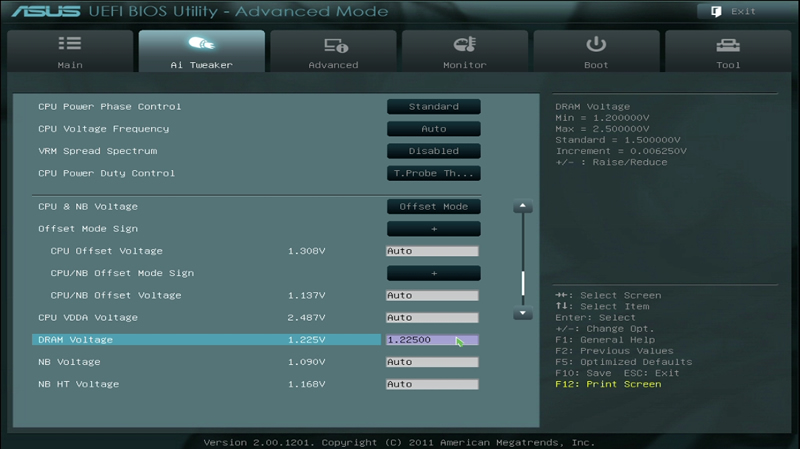
Task: Open the Boot power icon
Action: tap(596, 44)
